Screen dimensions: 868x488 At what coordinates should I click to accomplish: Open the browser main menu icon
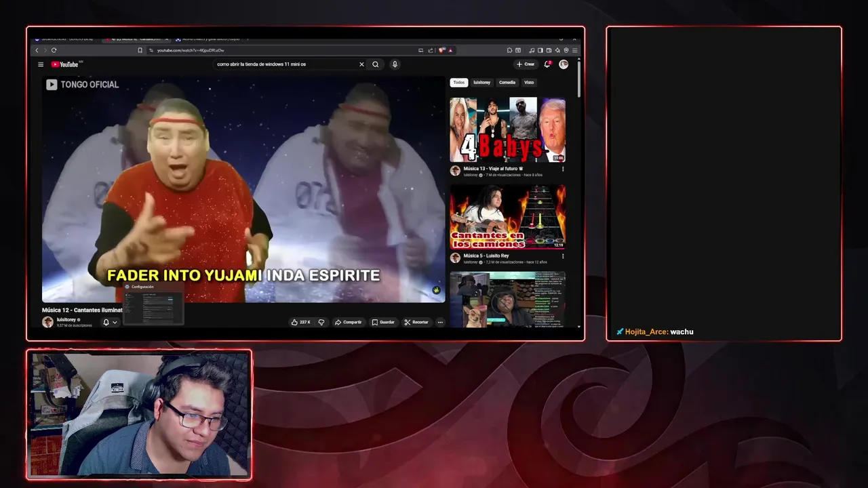pyautogui.click(x=575, y=50)
